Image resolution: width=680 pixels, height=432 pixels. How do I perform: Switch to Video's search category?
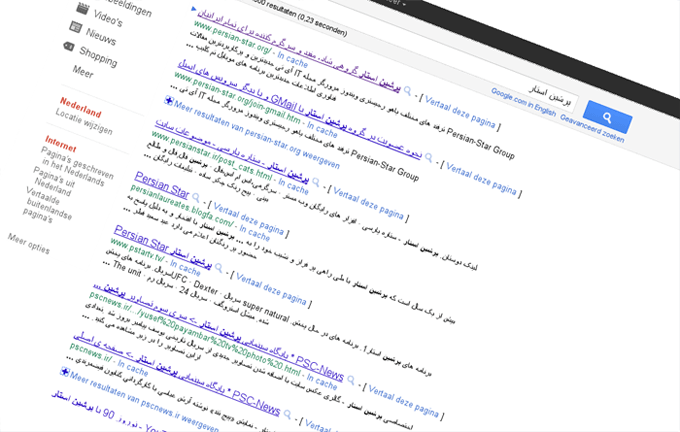coord(108,18)
